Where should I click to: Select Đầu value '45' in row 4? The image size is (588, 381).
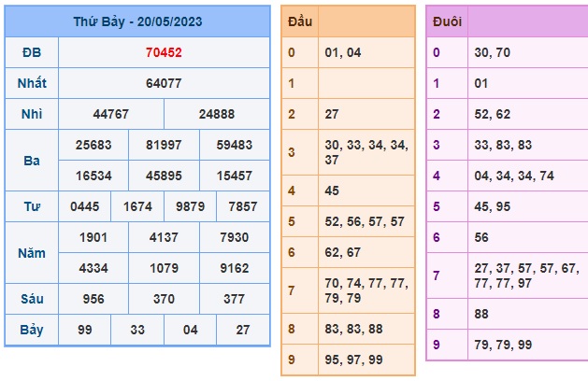pos(332,190)
